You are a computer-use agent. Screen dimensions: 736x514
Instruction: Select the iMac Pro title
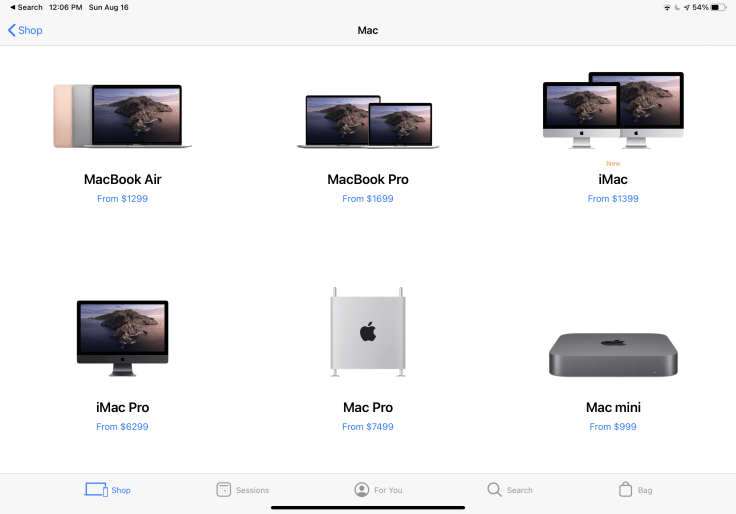tap(123, 407)
